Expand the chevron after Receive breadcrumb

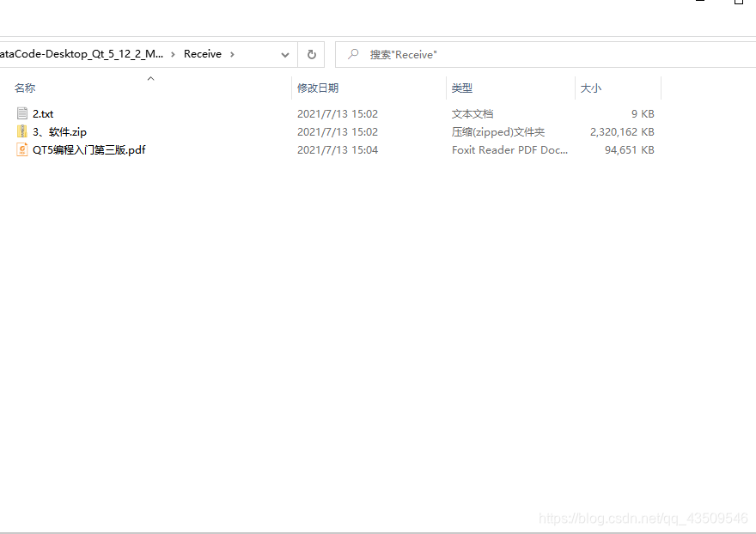click(x=233, y=54)
